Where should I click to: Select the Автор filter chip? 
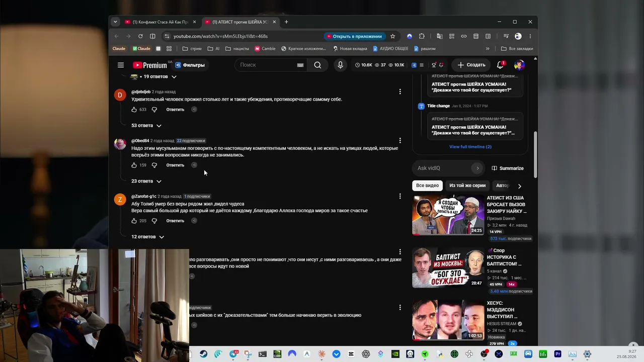pyautogui.click(x=502, y=186)
